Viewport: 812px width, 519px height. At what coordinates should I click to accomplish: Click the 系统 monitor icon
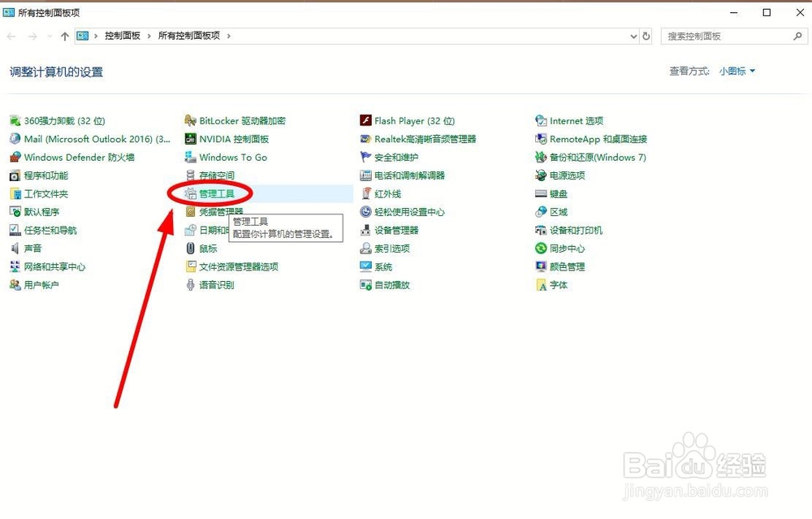365,266
